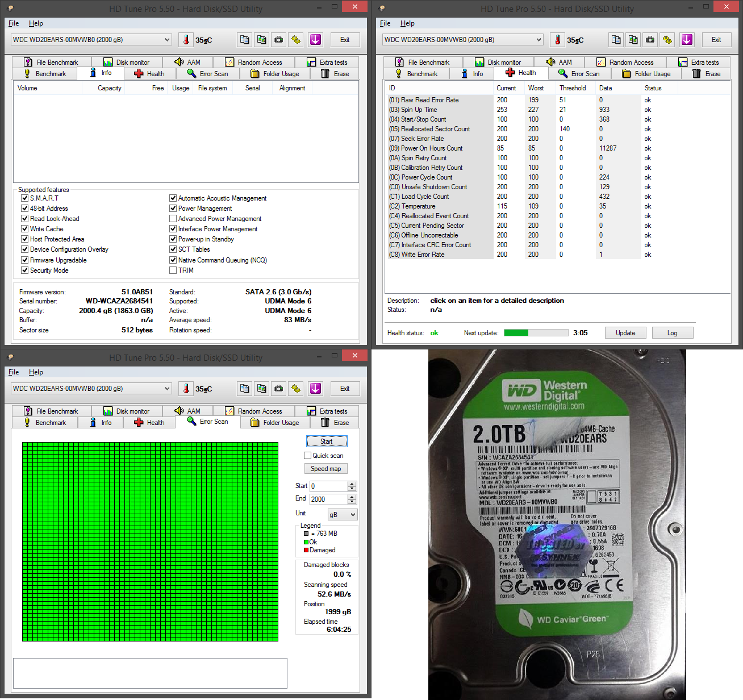
Task: Click the Update button in the Health window
Action: tap(625, 333)
